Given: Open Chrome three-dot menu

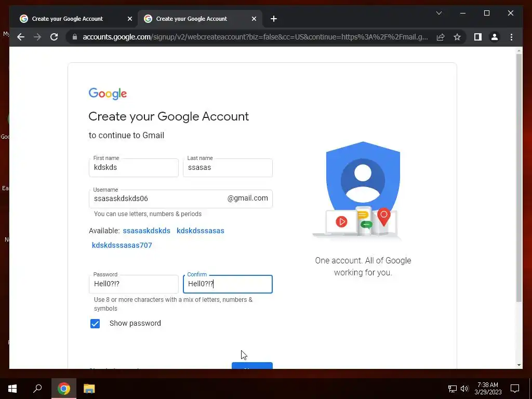Looking at the screenshot, I should (x=511, y=37).
